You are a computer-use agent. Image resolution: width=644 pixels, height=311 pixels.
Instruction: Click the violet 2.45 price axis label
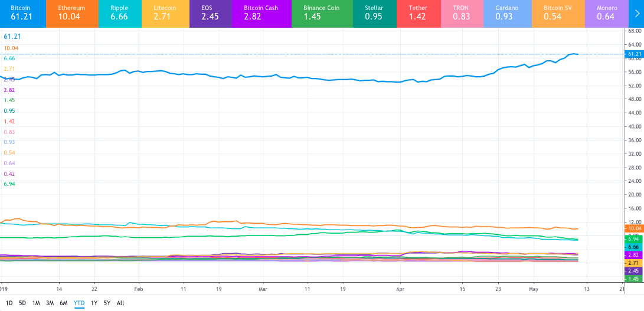634,271
